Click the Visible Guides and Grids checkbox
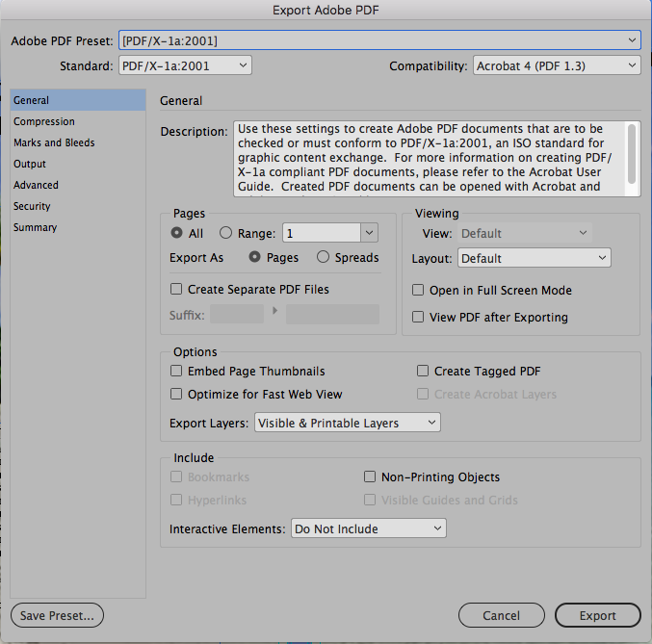 tap(370, 500)
